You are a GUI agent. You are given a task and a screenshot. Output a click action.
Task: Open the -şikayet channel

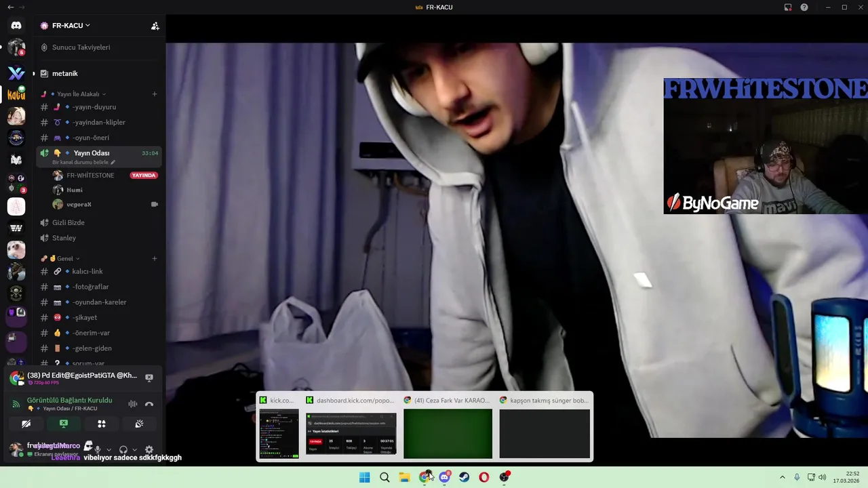[99, 317]
